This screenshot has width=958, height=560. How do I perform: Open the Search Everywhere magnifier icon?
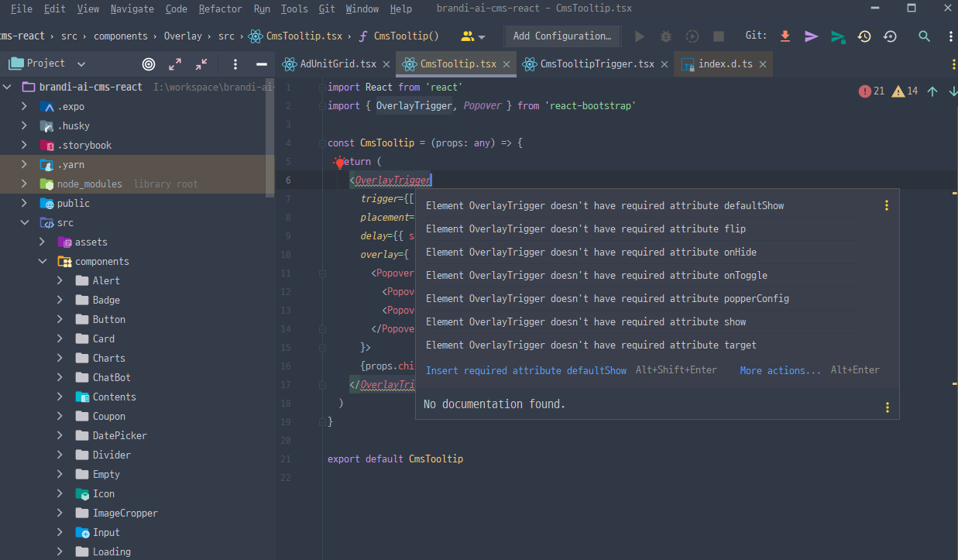pyautogui.click(x=924, y=35)
